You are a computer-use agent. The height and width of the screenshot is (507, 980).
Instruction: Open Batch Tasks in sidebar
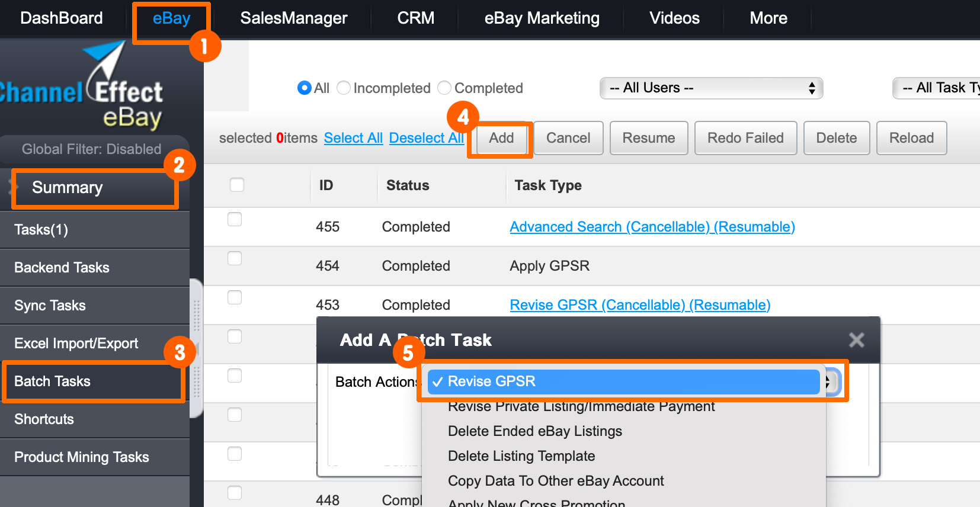tap(95, 381)
